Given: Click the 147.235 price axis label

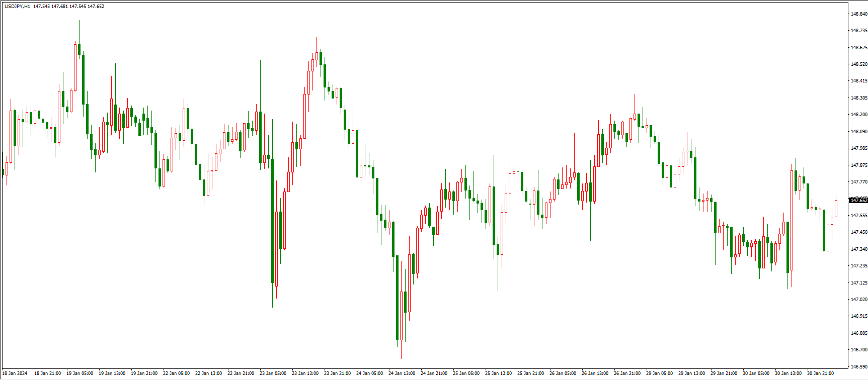Looking at the screenshot, I should coord(858,266).
